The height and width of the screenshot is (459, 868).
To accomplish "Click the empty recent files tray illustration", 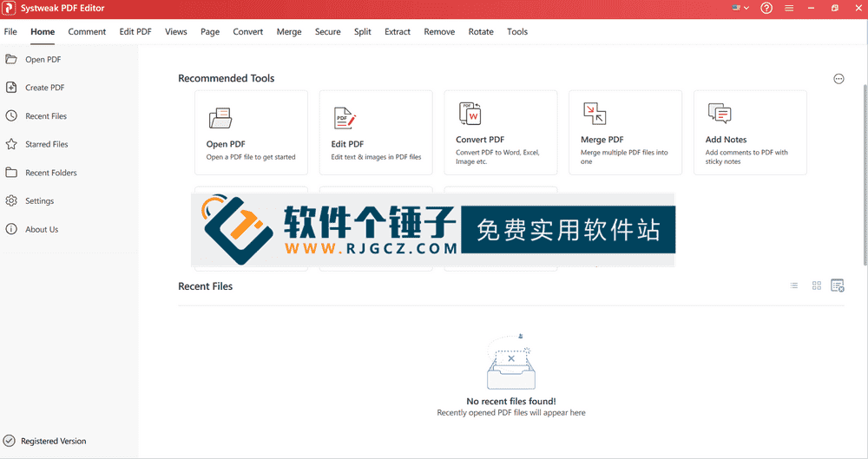I will click(511, 362).
